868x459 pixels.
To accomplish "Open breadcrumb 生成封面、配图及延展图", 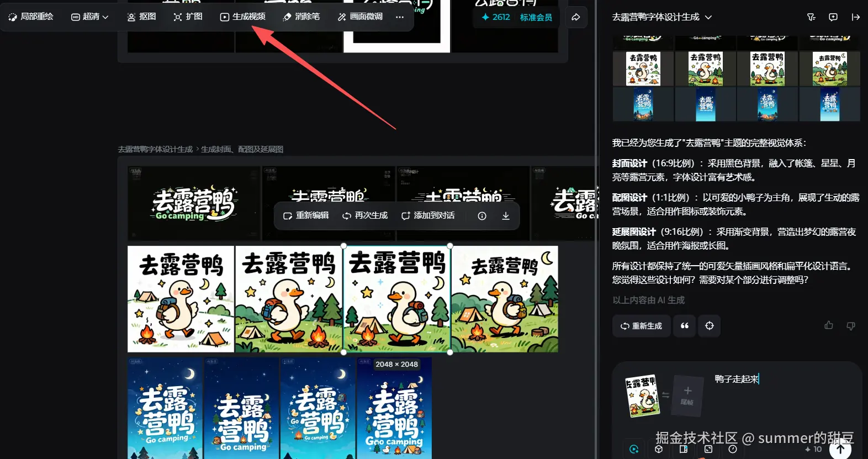I will coord(242,149).
